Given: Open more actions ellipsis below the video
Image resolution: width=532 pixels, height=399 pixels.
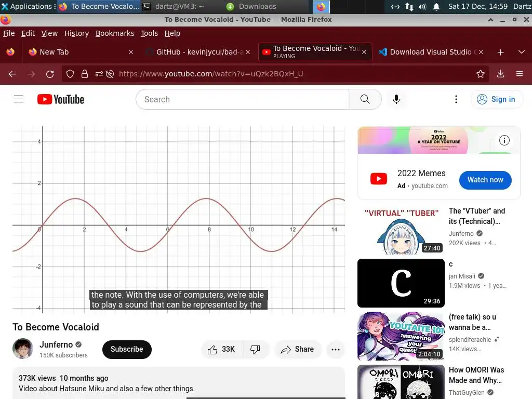Looking at the screenshot, I should tap(336, 350).
